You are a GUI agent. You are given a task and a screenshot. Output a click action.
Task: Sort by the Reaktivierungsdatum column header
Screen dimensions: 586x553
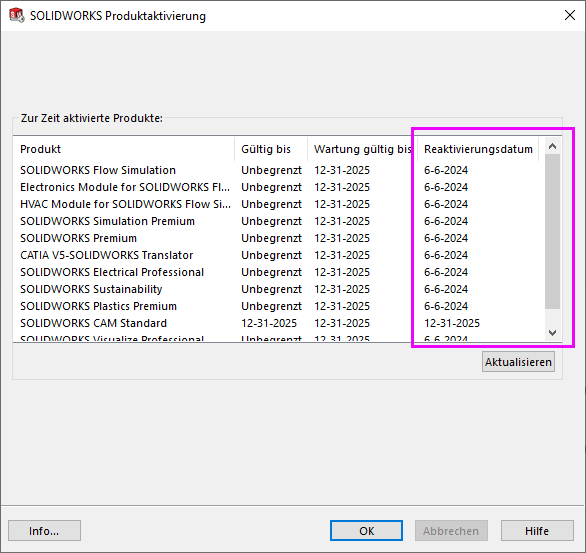pos(478,149)
